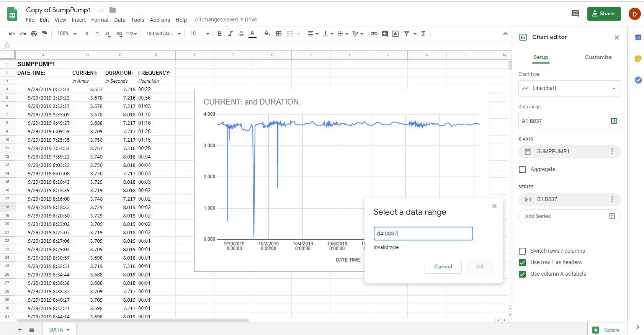Switch to the Customize tab
Viewport: 644px width, 335px height.
click(598, 57)
